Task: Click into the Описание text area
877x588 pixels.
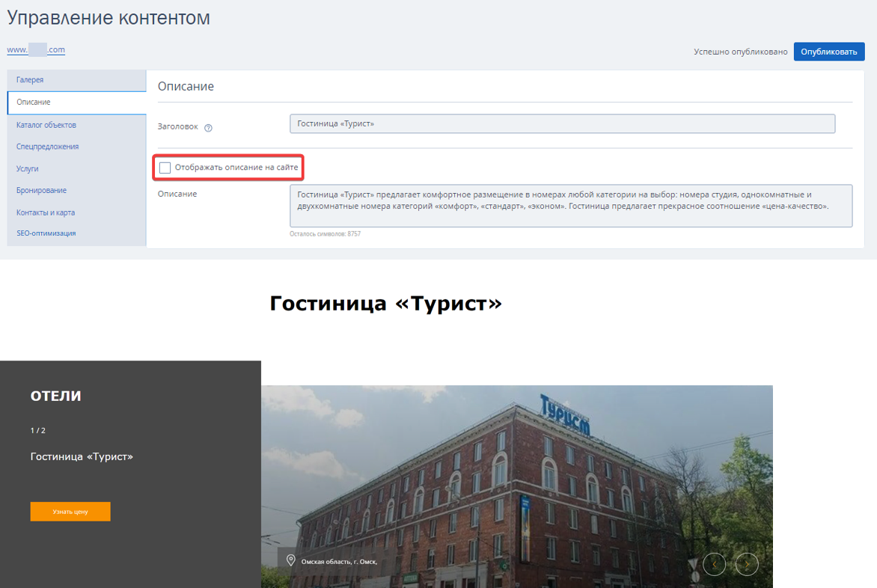Action: coord(571,206)
